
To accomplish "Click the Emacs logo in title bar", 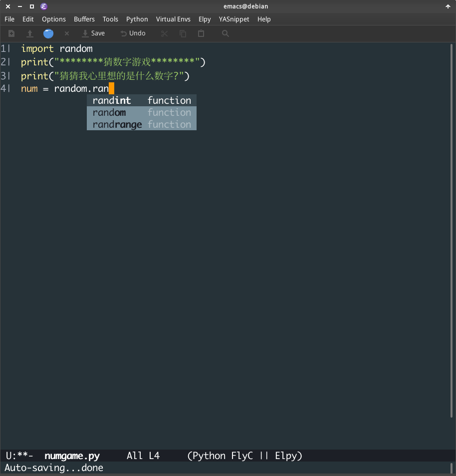I will 44,6.
